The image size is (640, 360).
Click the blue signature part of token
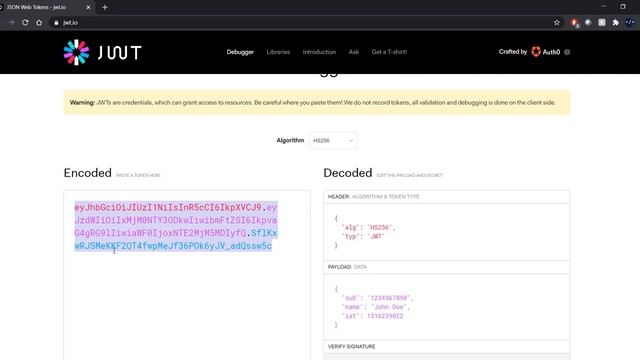click(x=173, y=246)
